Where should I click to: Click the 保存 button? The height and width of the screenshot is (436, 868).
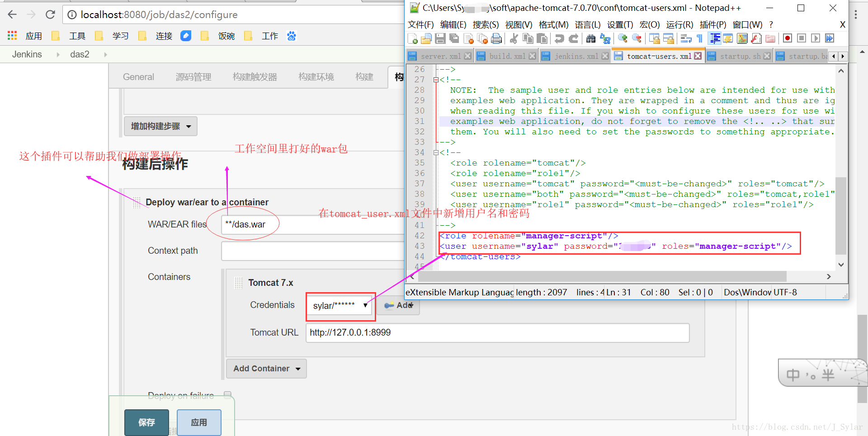point(146,422)
